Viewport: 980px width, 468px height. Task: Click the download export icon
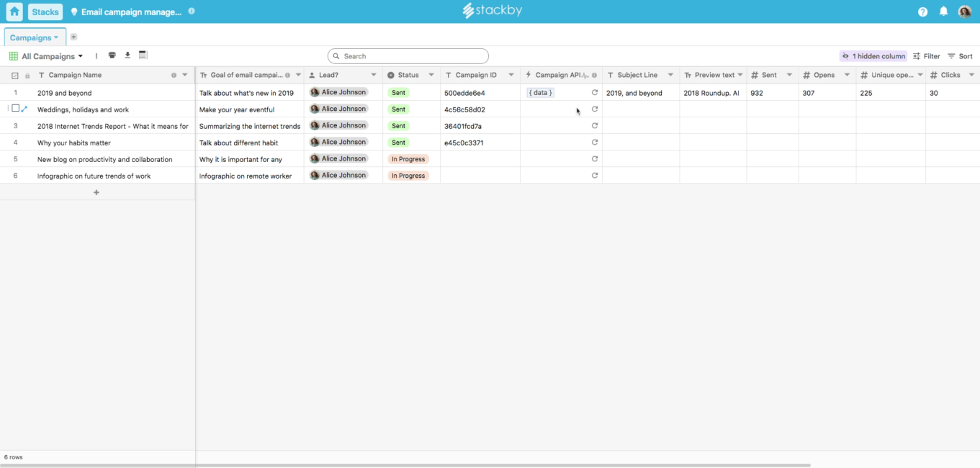click(127, 55)
